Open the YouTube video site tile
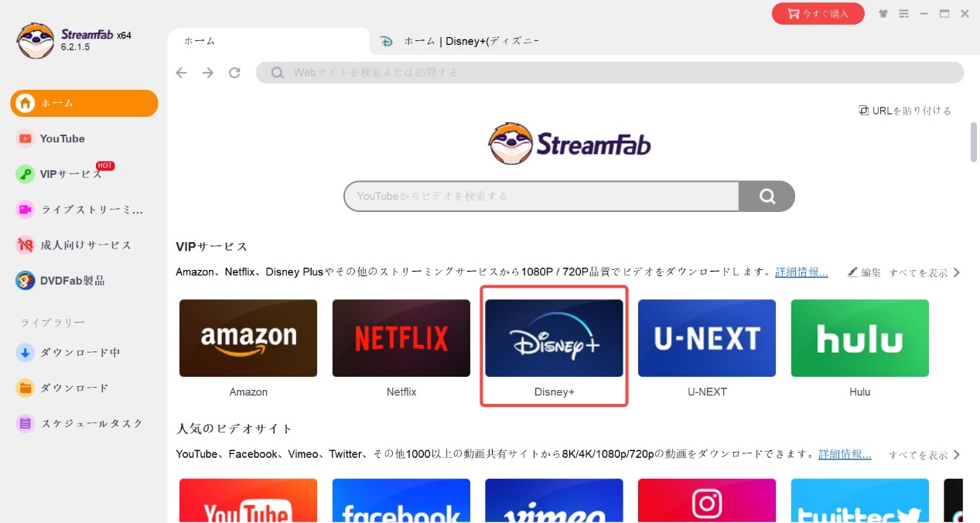This screenshot has height=523, width=980. (x=248, y=501)
